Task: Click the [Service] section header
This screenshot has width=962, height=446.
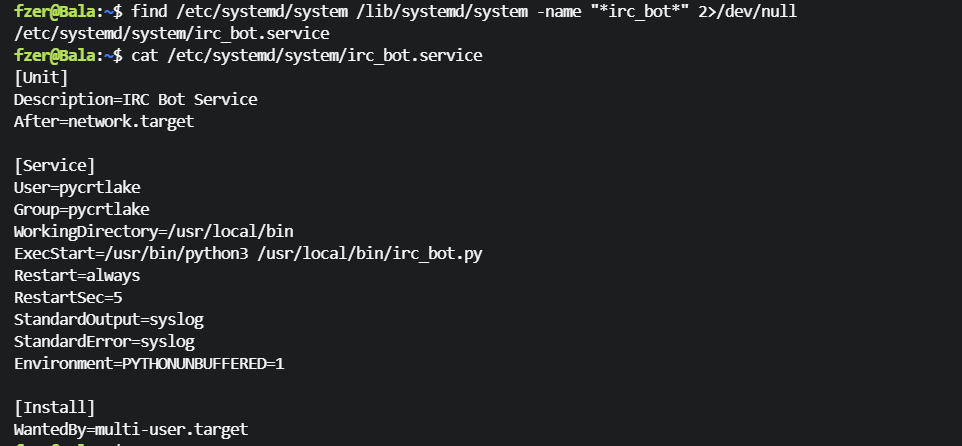Action: point(55,165)
